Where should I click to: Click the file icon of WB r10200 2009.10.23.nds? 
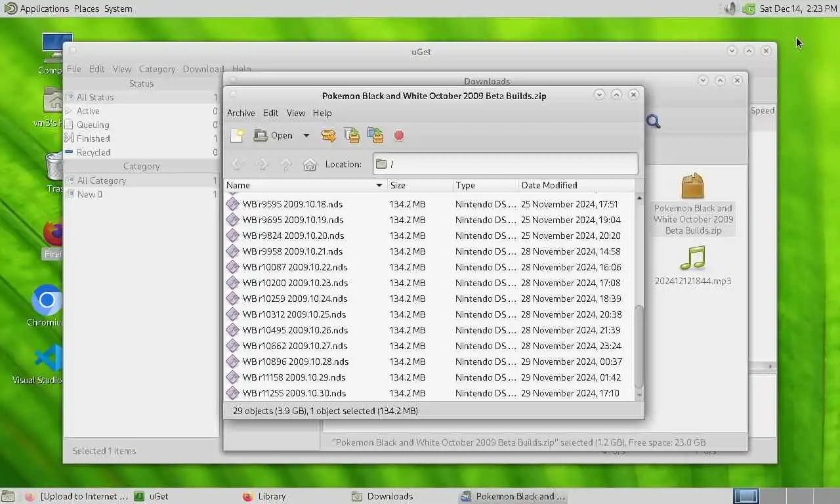(x=232, y=283)
